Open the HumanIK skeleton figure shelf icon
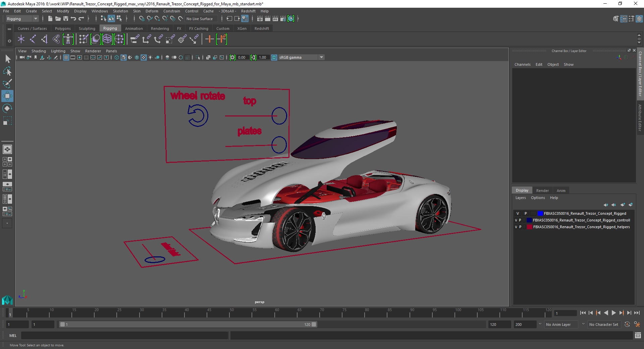This screenshot has height=349, width=644. (x=68, y=39)
